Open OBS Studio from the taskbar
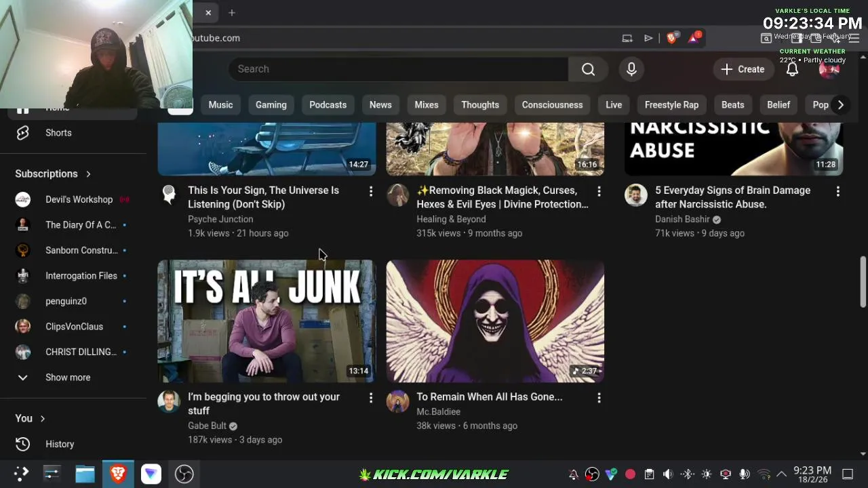 184,474
